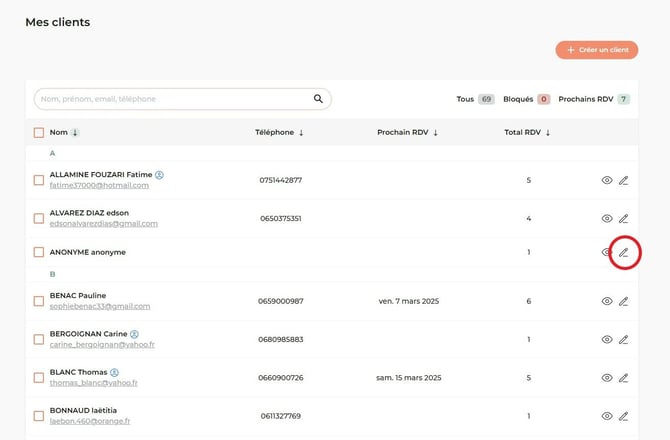Image resolution: width=670 pixels, height=440 pixels.
Task: Check the BENAC Pauline checkbox
Action: [x=39, y=301]
